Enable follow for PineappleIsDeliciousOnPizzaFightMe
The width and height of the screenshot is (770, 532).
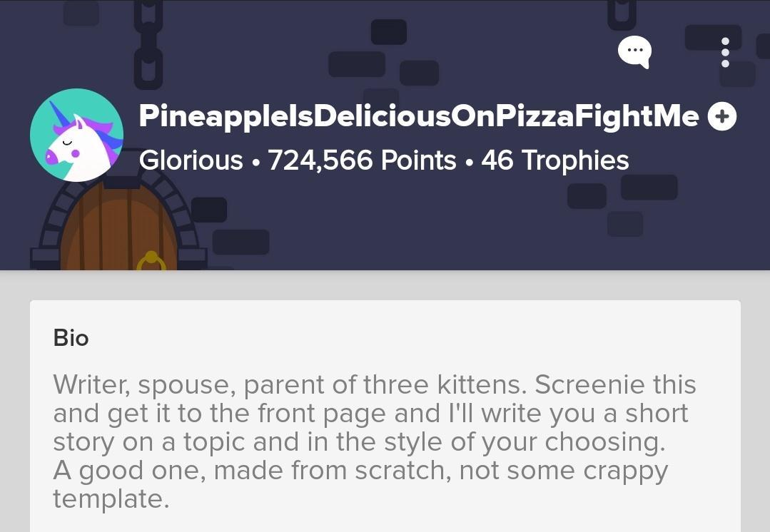tap(723, 116)
